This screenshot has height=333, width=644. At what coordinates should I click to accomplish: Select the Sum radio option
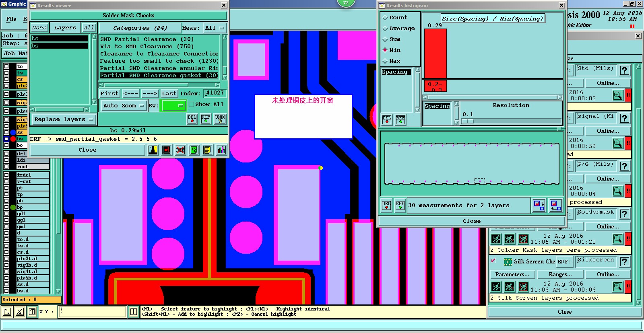385,39
